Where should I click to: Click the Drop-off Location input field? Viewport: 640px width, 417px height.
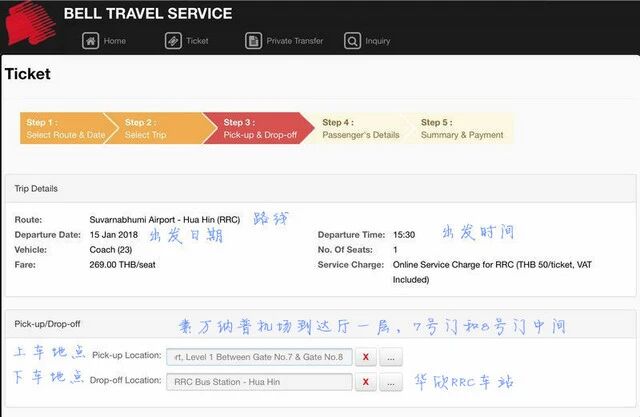coord(259,382)
